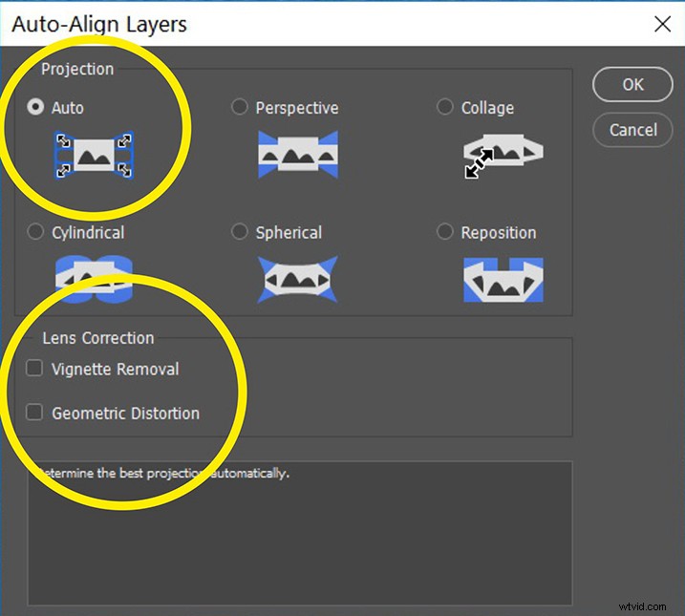Screen dimensions: 685x616
Task: Select the Spherical projection radio button
Action: [x=240, y=232]
